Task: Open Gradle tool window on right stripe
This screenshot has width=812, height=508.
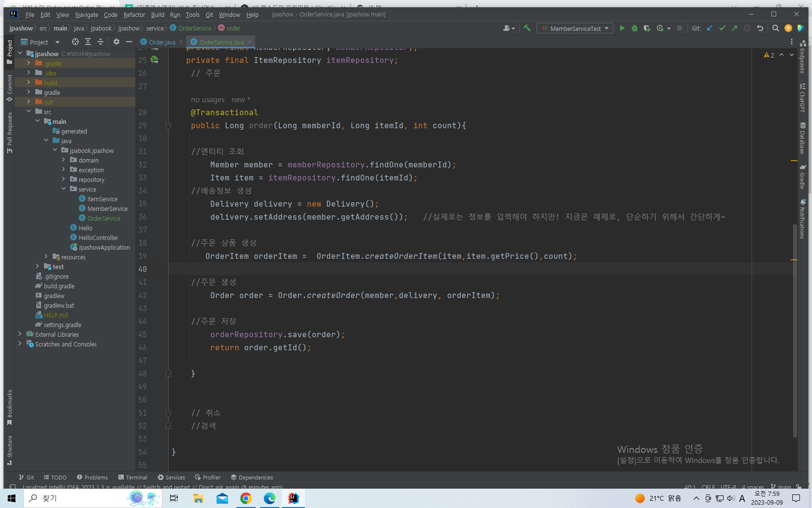Action: pos(802,177)
